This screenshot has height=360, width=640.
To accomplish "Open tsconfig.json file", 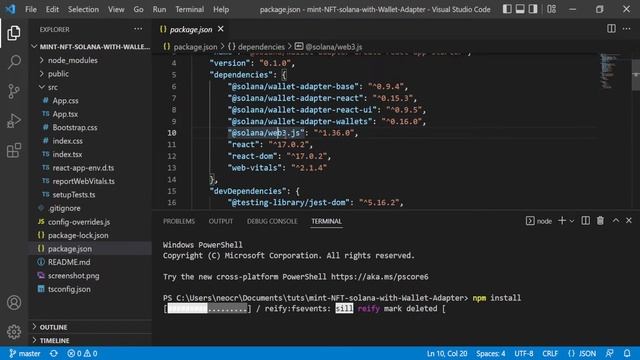I will click(x=91, y=289).
